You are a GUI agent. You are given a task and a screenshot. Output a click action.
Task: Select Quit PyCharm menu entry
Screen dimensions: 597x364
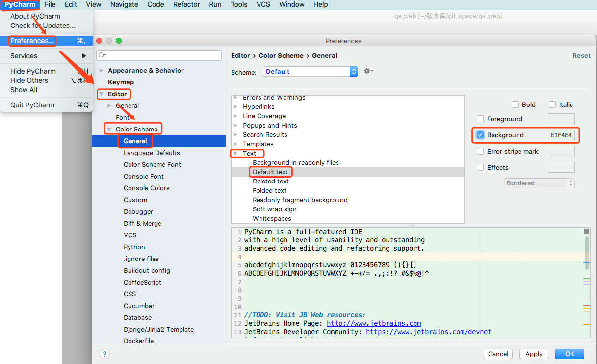46,105
